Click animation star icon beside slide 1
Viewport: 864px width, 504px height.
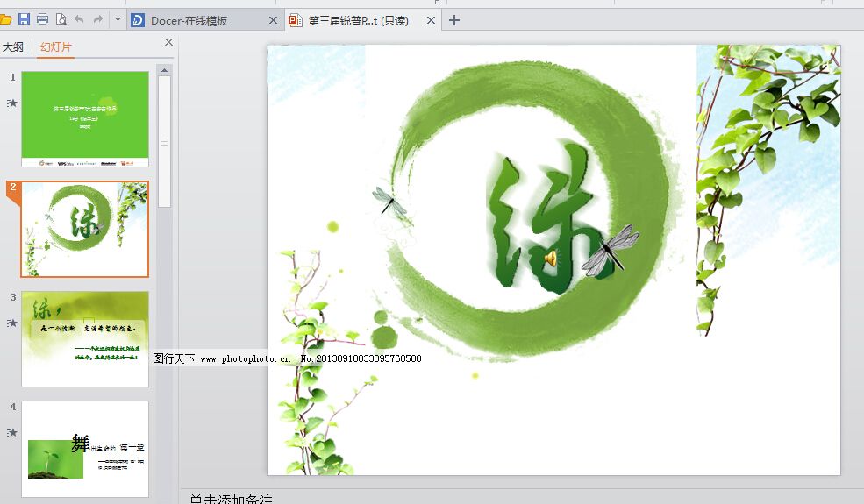(12, 103)
